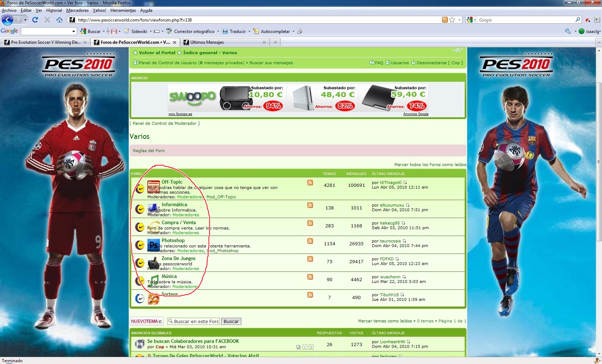Image resolution: width=602 pixels, height=364 pixels.
Task: Click the Sidewiki toolbar button
Action: click(x=136, y=31)
